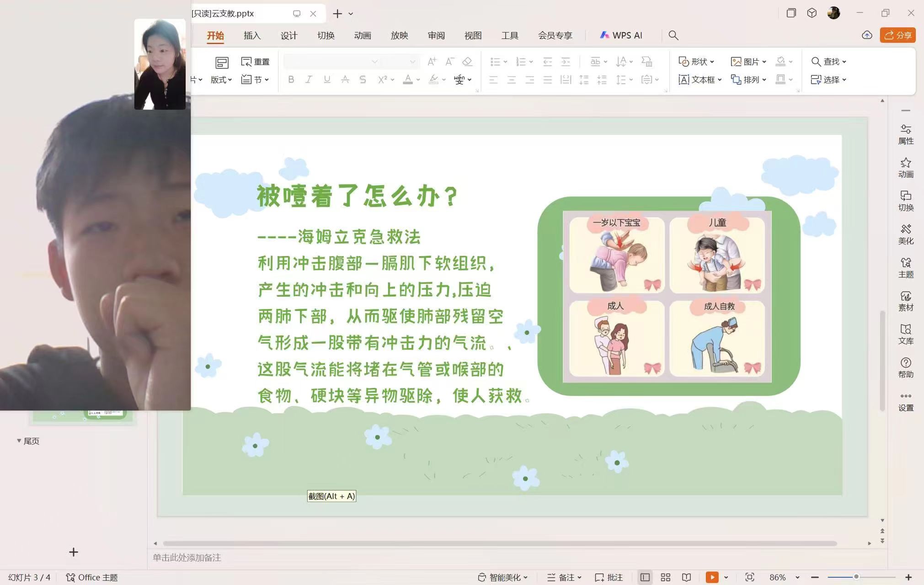Click the Italic formatting icon
924x585 pixels.
pyautogui.click(x=309, y=80)
